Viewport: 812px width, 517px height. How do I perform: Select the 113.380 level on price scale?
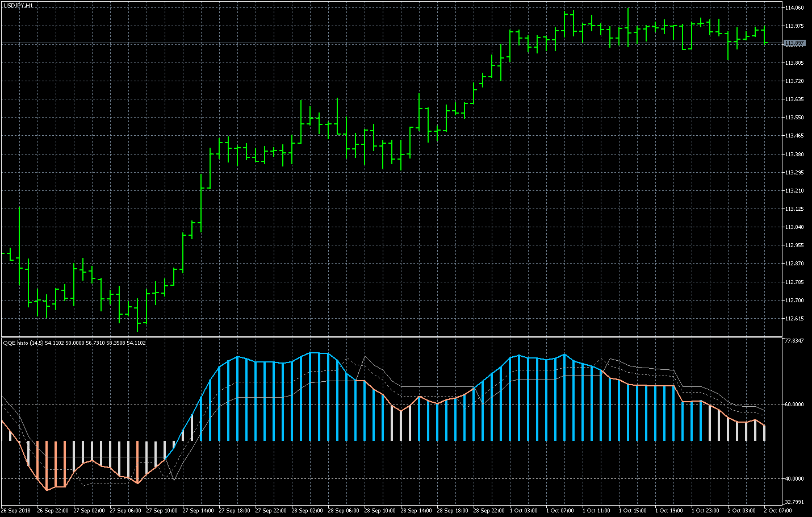coord(794,154)
